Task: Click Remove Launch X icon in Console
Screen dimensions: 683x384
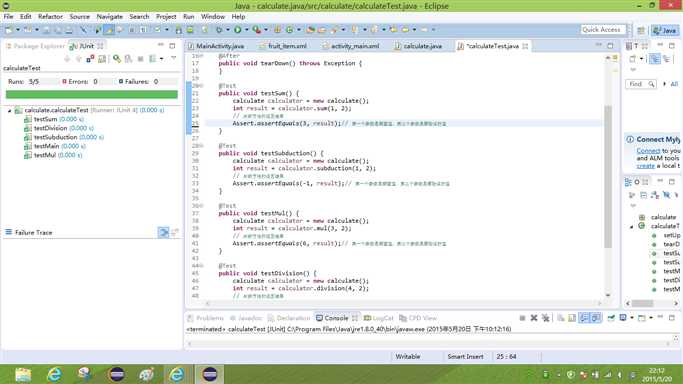Action: click(534, 318)
